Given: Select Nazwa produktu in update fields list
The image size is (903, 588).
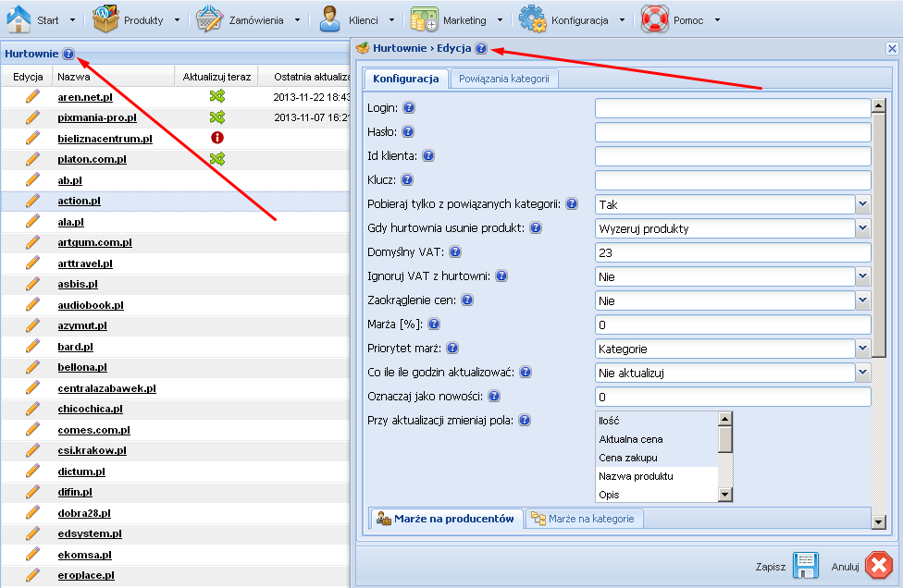Looking at the screenshot, I should point(657,476).
